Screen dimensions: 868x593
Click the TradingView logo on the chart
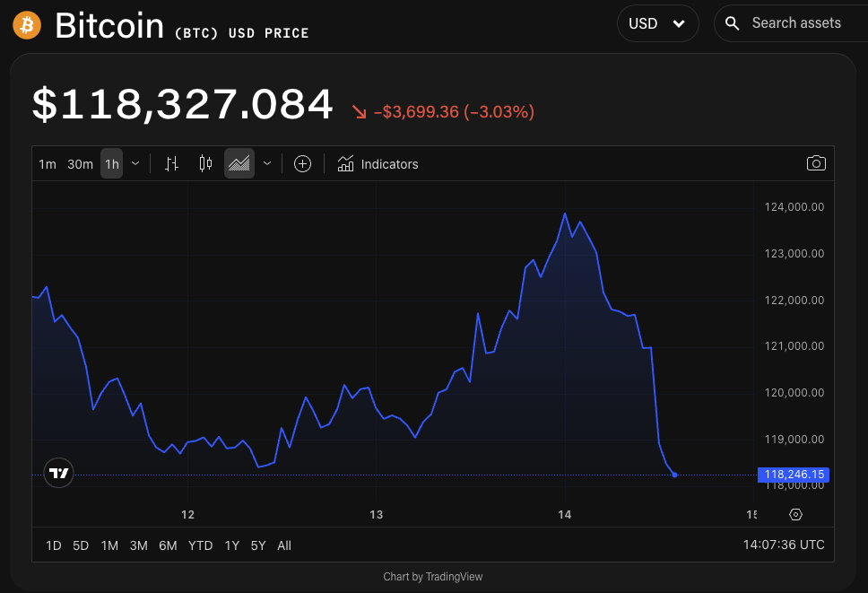coord(58,473)
